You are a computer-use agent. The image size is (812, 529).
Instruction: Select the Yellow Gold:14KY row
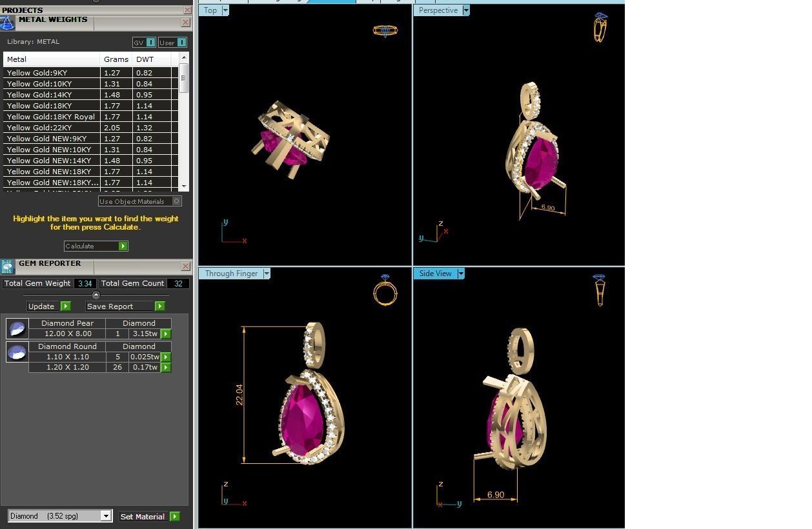[90, 95]
